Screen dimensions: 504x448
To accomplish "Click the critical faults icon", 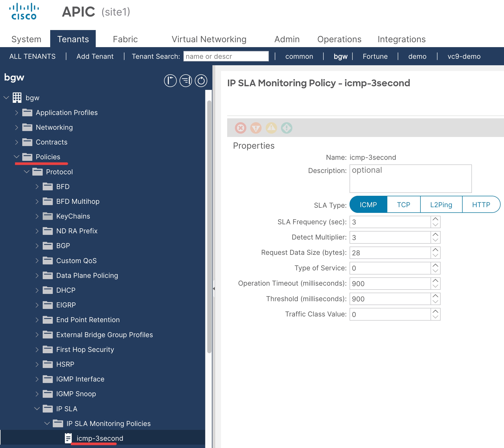I will [x=241, y=128].
